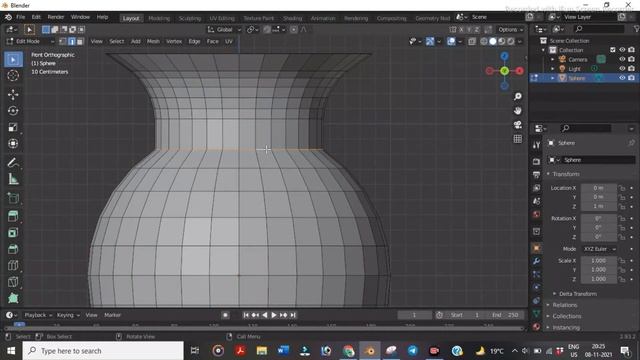The width and height of the screenshot is (640, 360).
Task: Select the Inset Faces tool
Action: click(x=13, y=233)
